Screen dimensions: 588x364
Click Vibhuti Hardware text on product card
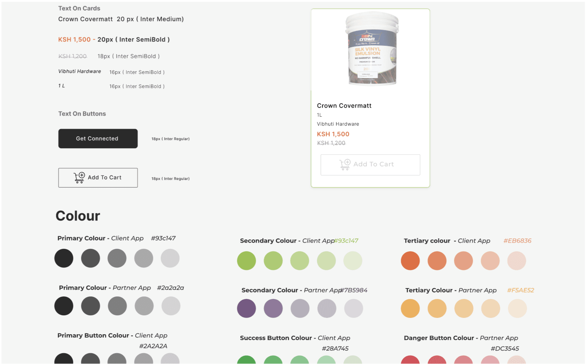tap(338, 124)
